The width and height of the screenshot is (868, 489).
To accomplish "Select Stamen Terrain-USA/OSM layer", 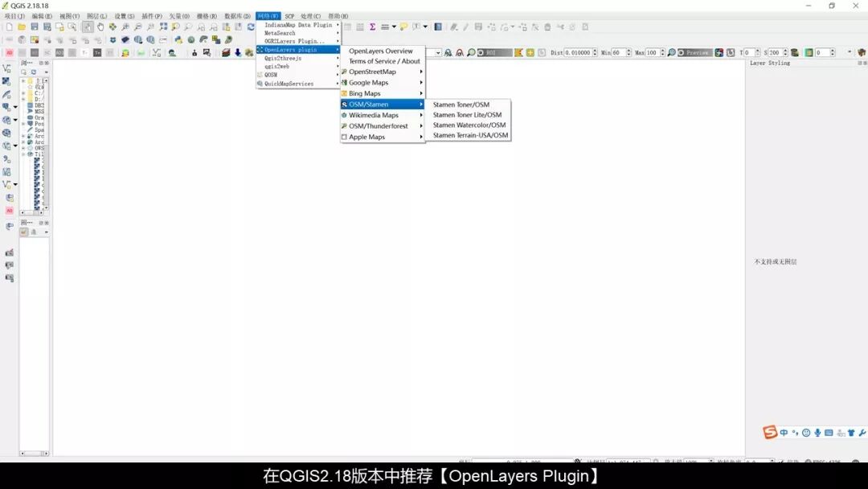I will (469, 135).
